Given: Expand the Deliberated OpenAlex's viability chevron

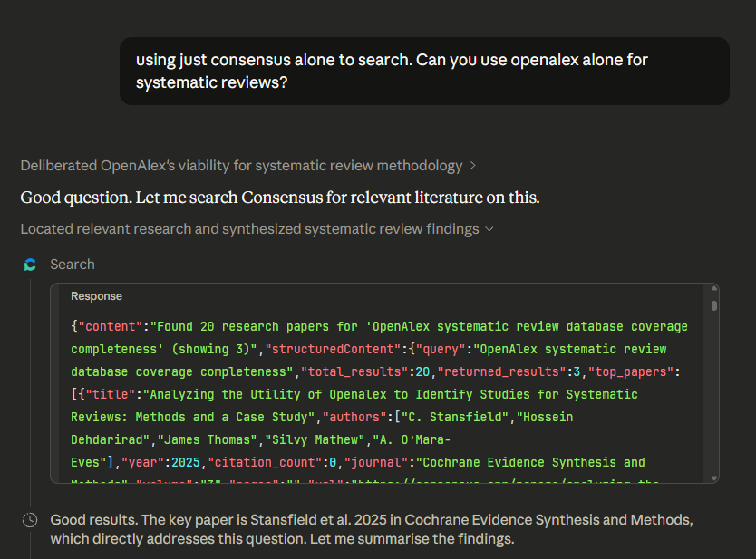Looking at the screenshot, I should (471, 166).
